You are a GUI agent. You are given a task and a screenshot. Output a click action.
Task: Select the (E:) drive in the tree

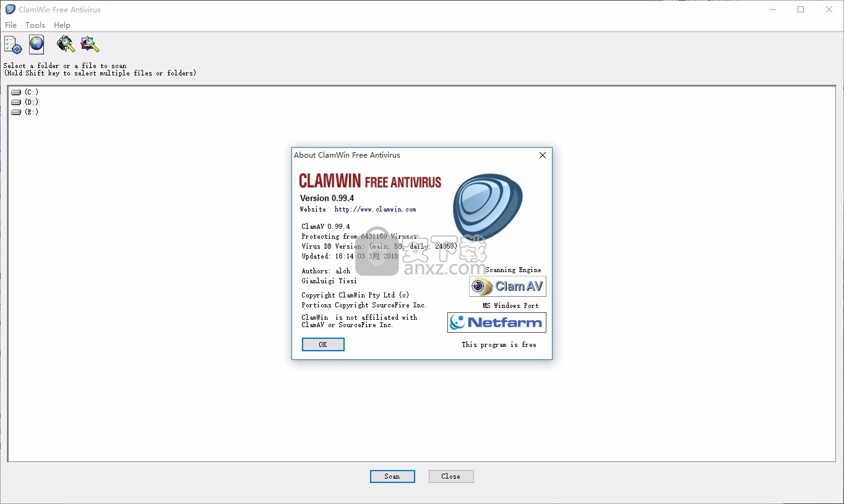coord(25,112)
